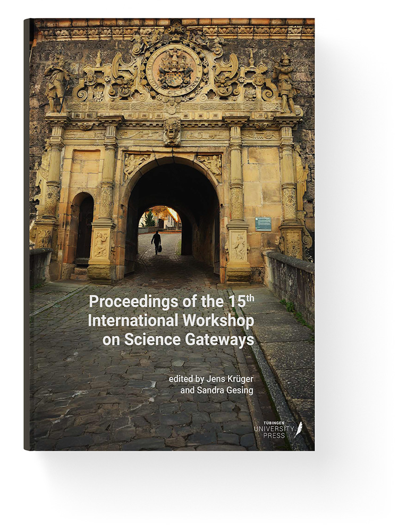Click the book title "Proceedings of the 15th"
Image resolution: width=415 pixels, height=532 pixels.
tap(172, 302)
